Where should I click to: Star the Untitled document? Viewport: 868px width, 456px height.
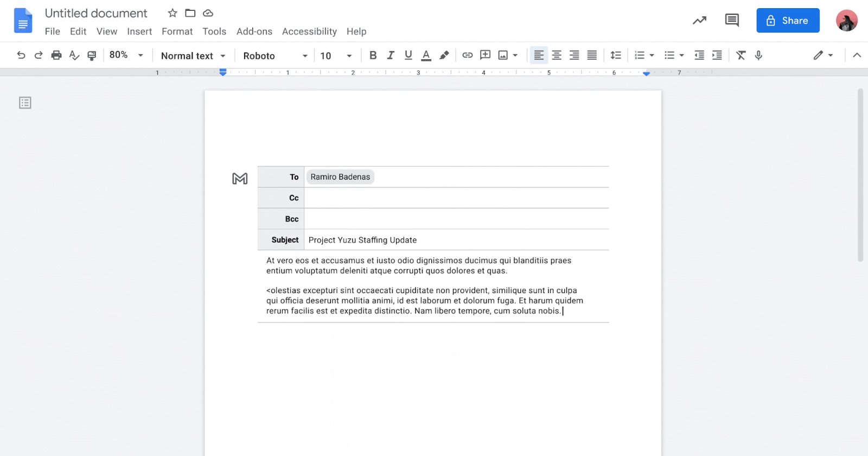pyautogui.click(x=173, y=13)
